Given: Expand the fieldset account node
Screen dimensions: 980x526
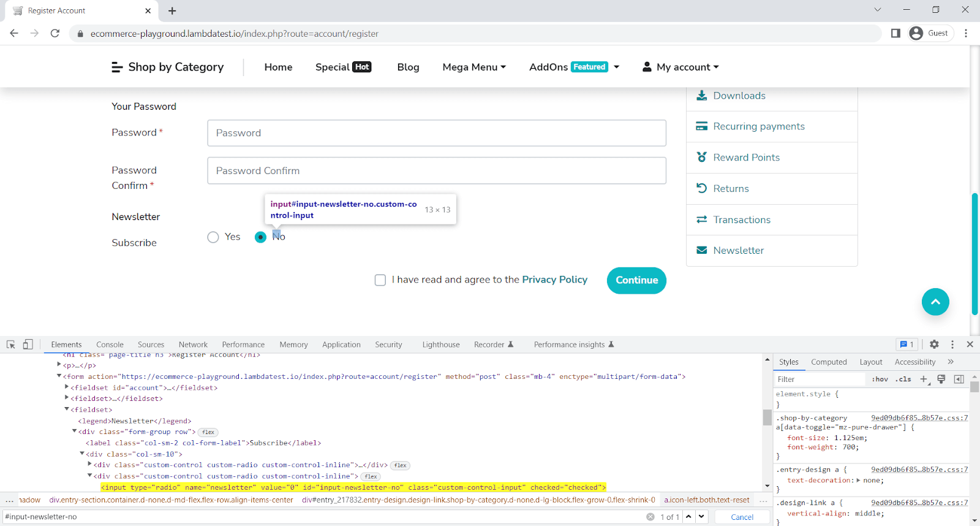Looking at the screenshot, I should pyautogui.click(x=67, y=387).
